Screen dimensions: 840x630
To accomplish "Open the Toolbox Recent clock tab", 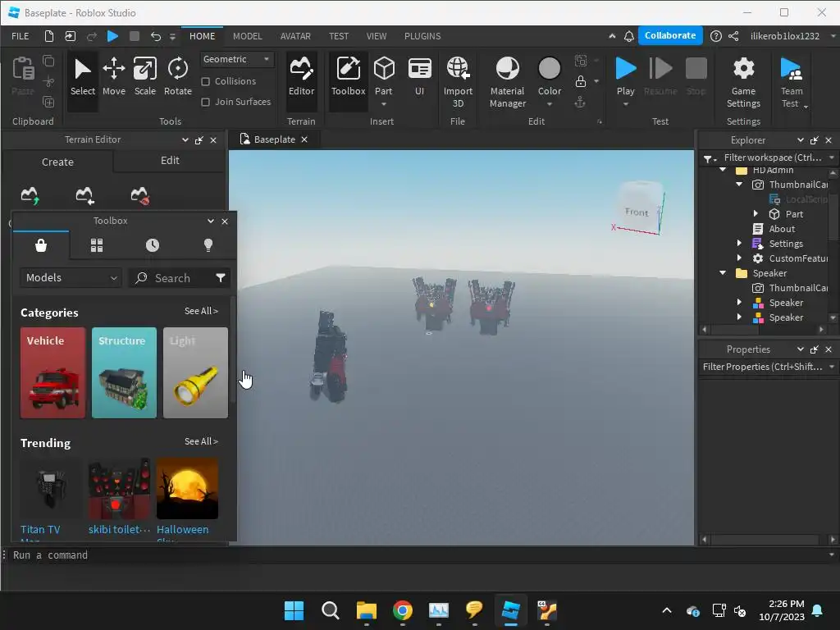I will click(152, 245).
